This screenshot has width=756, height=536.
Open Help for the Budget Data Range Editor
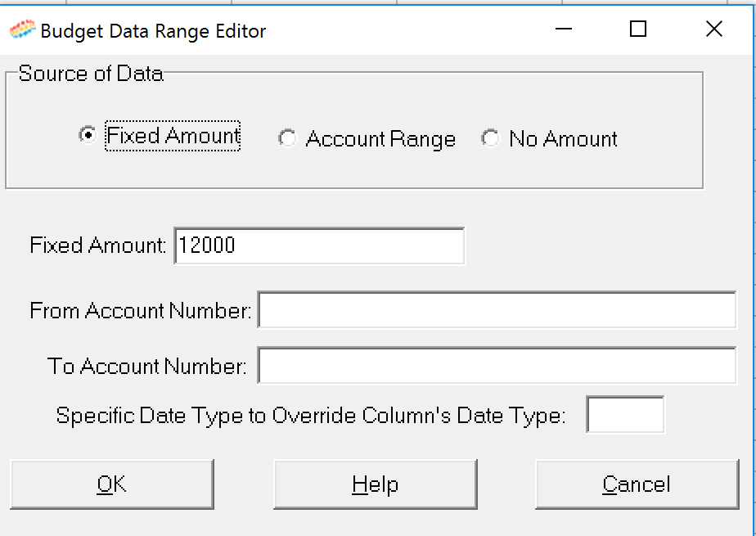coord(375,484)
